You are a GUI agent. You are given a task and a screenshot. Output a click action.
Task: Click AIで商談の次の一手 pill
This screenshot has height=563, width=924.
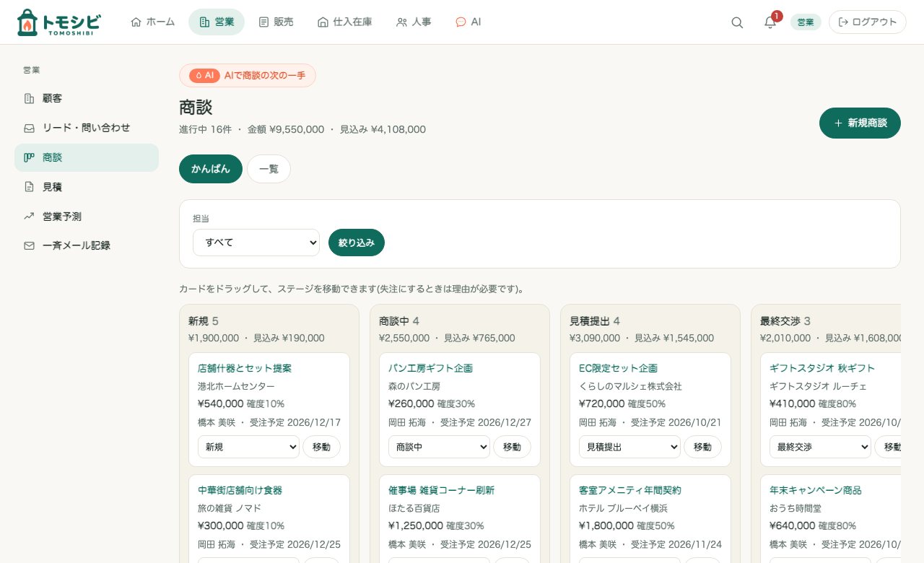(x=248, y=75)
